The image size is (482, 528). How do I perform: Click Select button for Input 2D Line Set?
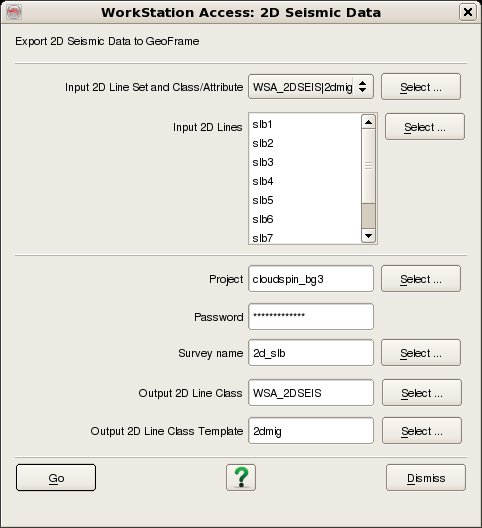421,87
